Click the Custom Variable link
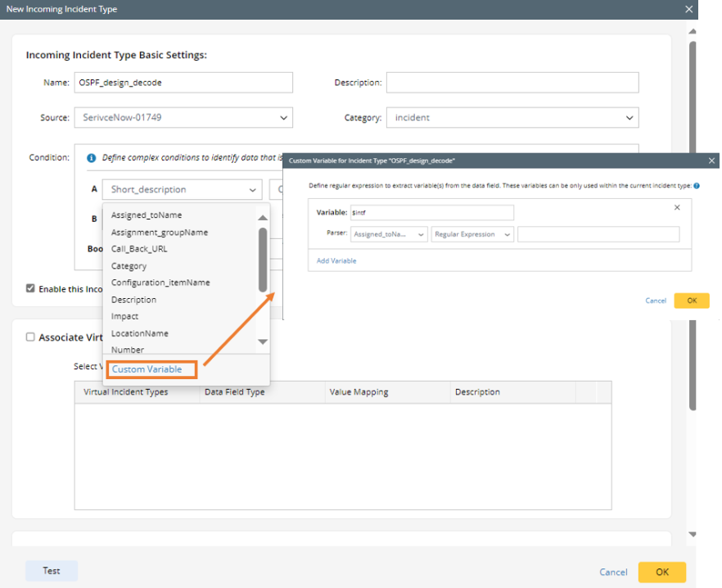Image resolution: width=722 pixels, height=588 pixels. [x=147, y=369]
